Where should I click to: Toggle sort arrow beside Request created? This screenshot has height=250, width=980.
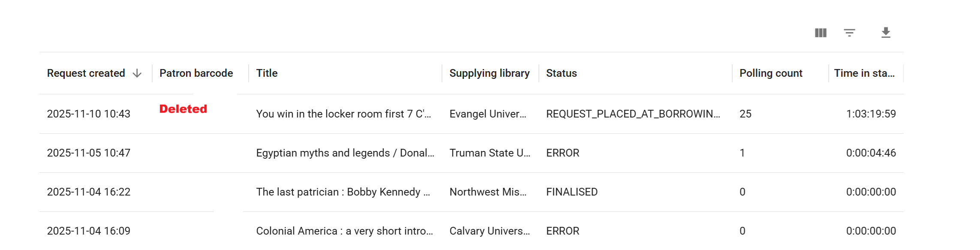coord(137,73)
